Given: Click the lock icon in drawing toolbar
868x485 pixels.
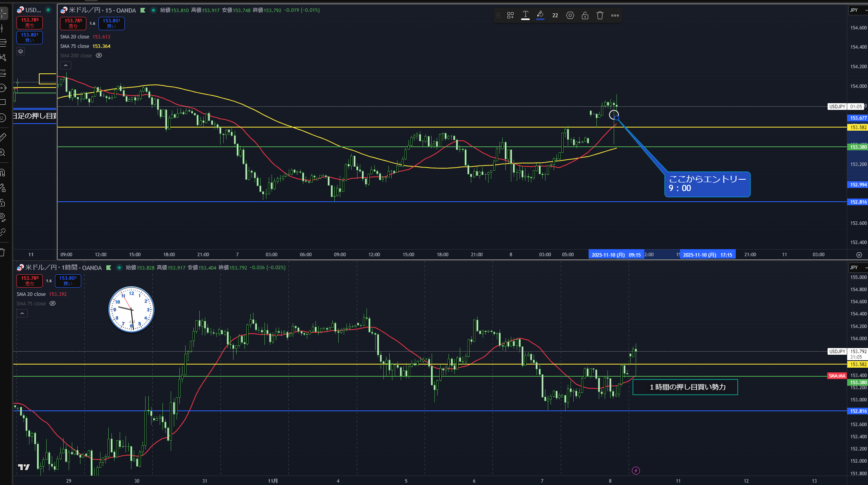Looking at the screenshot, I should click(x=585, y=15).
